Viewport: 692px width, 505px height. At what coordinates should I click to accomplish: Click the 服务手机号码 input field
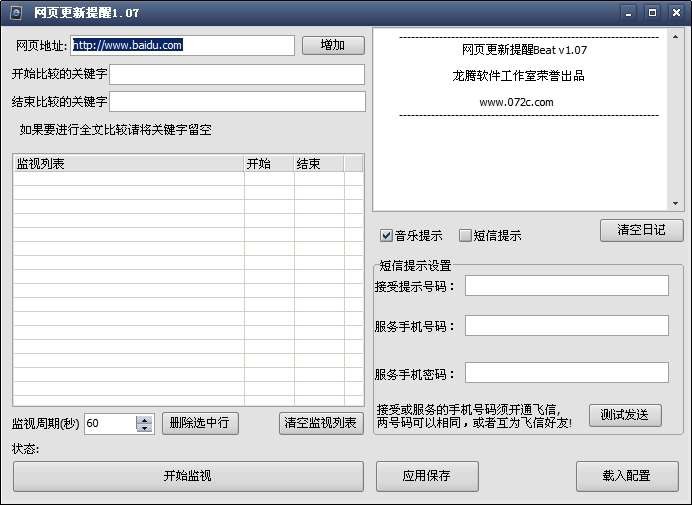click(x=567, y=326)
